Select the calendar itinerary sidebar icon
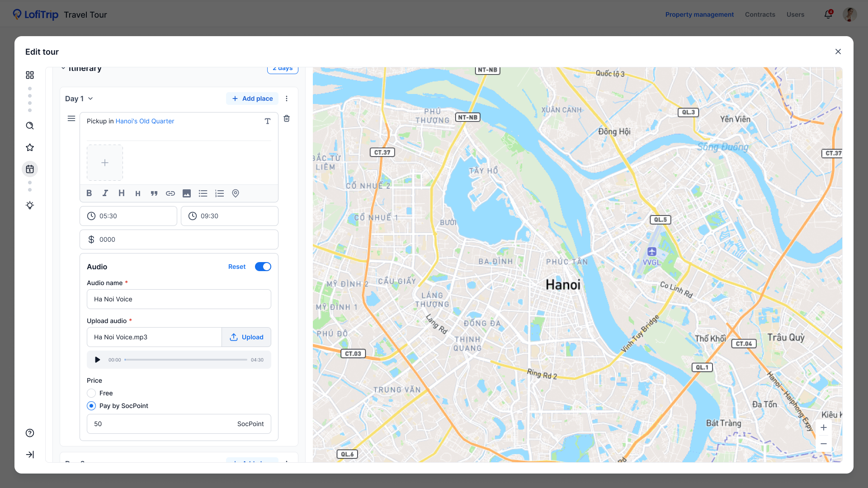This screenshot has height=488, width=868. point(30,169)
